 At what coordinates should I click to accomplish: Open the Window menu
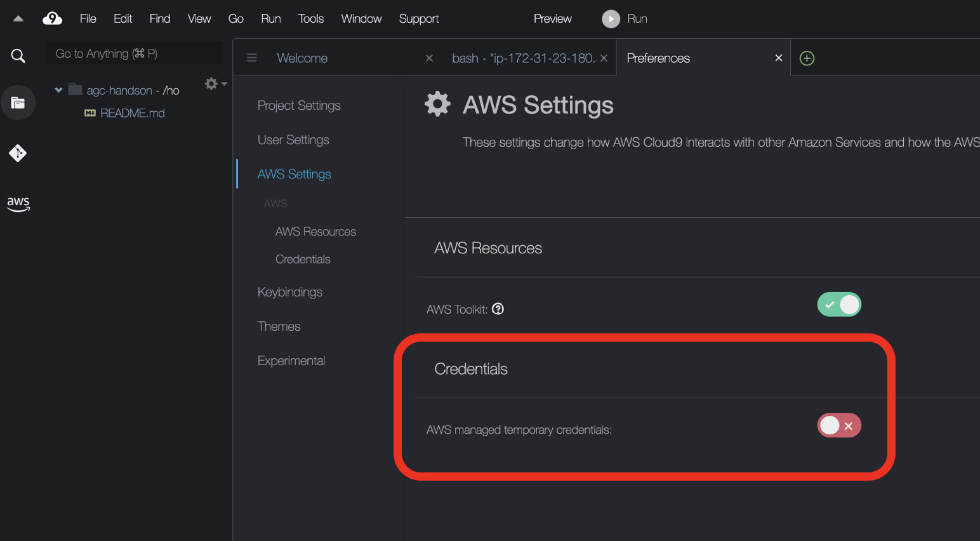361,19
